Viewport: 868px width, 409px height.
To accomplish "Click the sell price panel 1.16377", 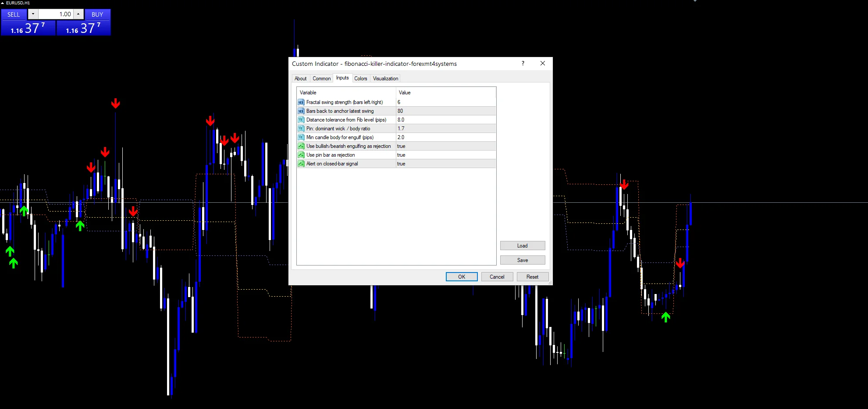I will (x=28, y=28).
